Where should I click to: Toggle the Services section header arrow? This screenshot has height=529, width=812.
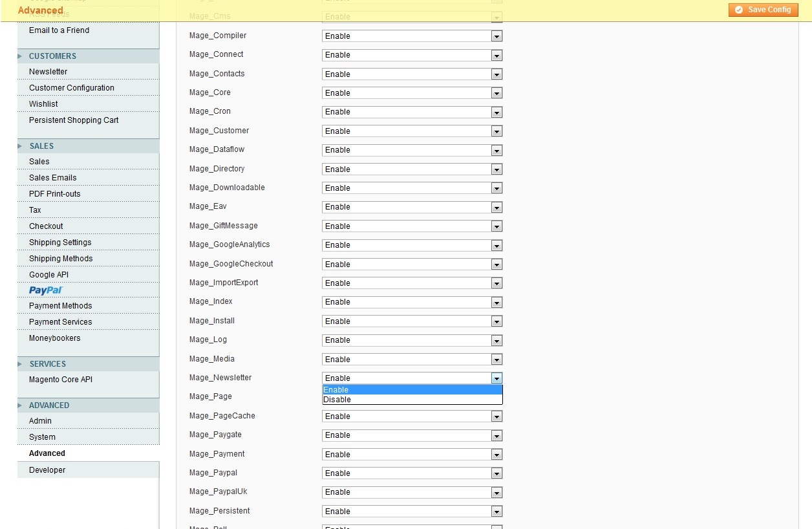coord(20,364)
